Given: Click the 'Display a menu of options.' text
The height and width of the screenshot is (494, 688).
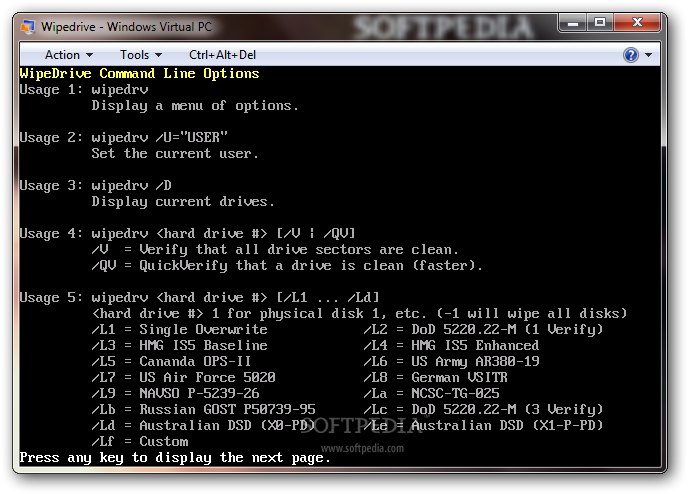Looking at the screenshot, I should click(x=195, y=106).
